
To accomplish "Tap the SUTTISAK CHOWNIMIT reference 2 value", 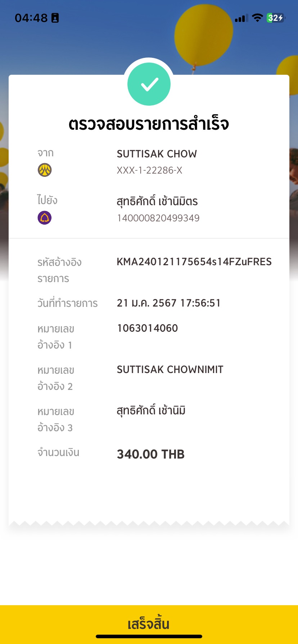I will point(170,369).
